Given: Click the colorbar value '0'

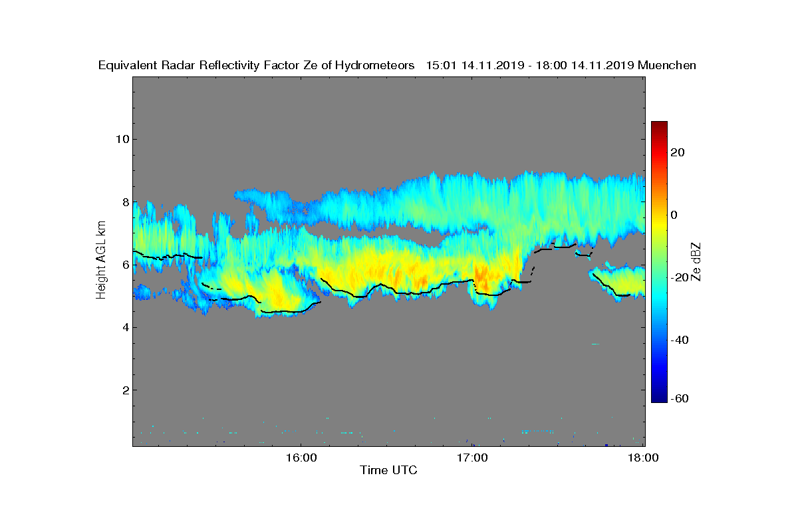Looking at the screenshot, I should coord(674,215).
